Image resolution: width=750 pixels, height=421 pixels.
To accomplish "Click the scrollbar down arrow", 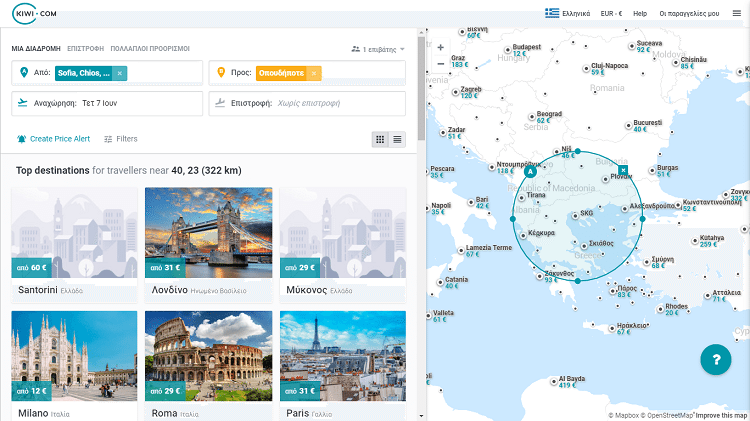I will pos(421,416).
